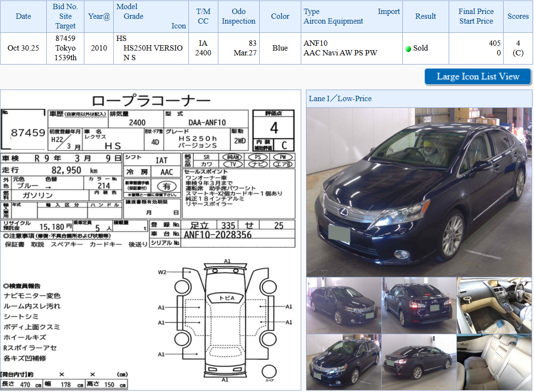Screen dimensions: 534x392
Task: Open the top-left front-side view thumbnail
Action: point(344,305)
